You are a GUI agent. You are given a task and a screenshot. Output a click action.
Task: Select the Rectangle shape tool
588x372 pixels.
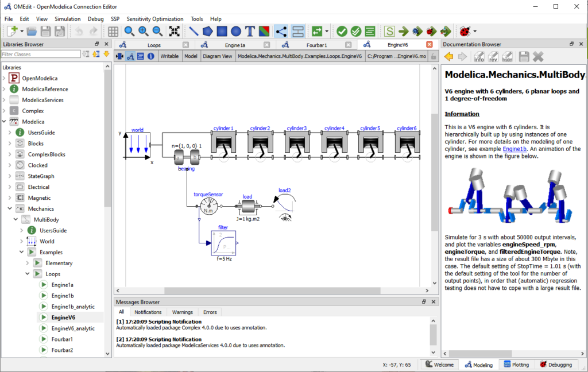222,32
